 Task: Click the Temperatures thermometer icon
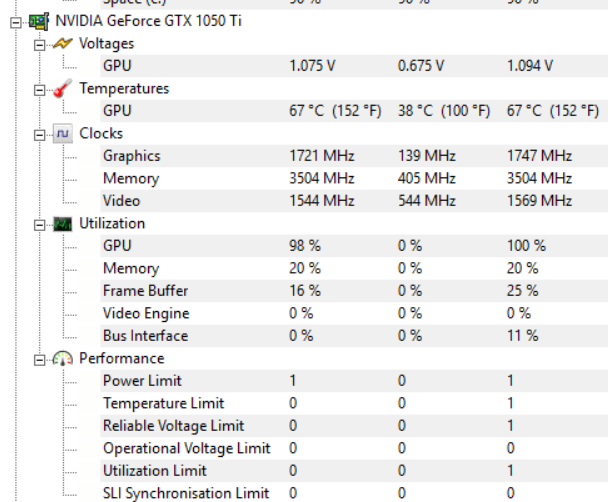point(62,88)
